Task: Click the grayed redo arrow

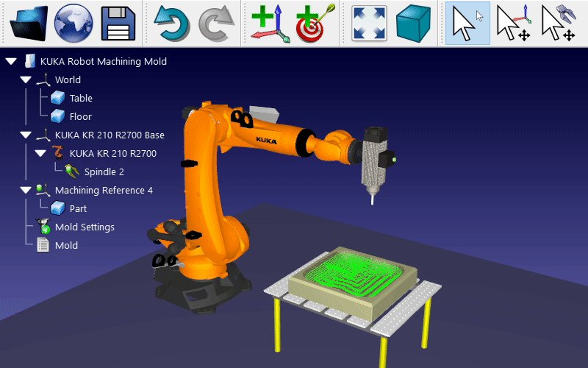Action: (x=216, y=24)
